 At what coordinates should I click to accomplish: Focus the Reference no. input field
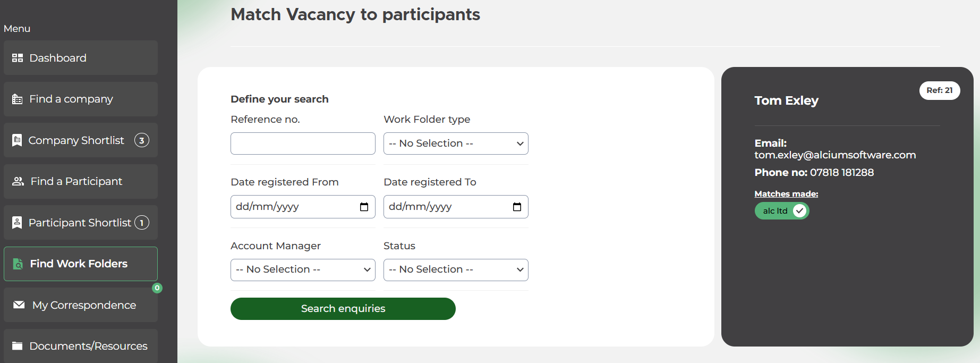tap(303, 143)
